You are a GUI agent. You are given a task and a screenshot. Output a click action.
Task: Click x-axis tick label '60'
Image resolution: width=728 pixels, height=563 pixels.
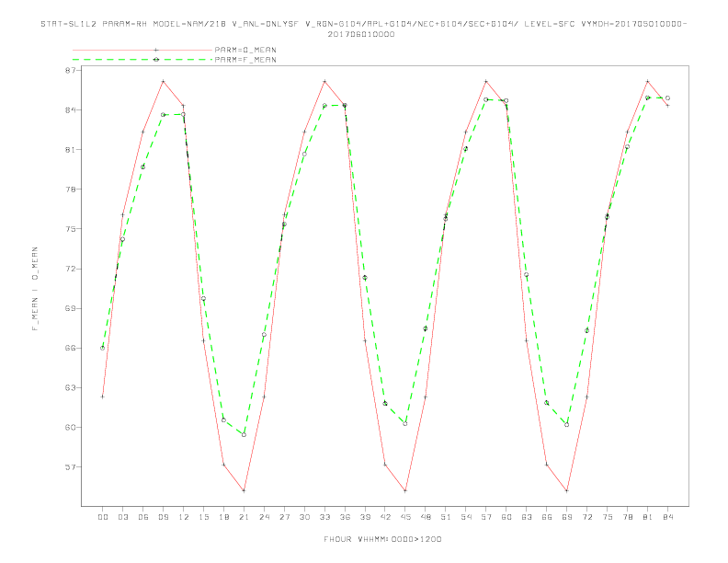pyautogui.click(x=506, y=517)
